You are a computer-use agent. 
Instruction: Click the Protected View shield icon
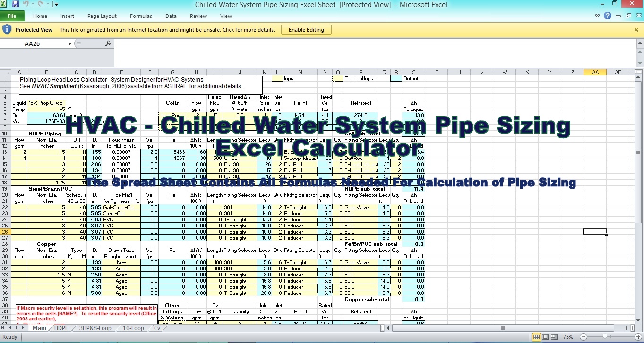click(x=7, y=30)
